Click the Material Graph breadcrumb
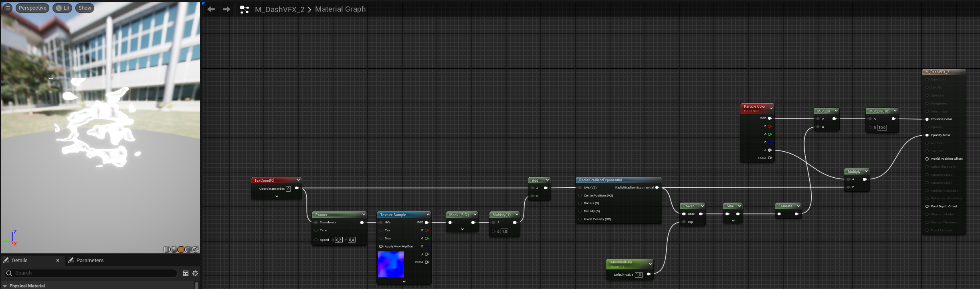This screenshot has height=289, width=980. coord(340,9)
